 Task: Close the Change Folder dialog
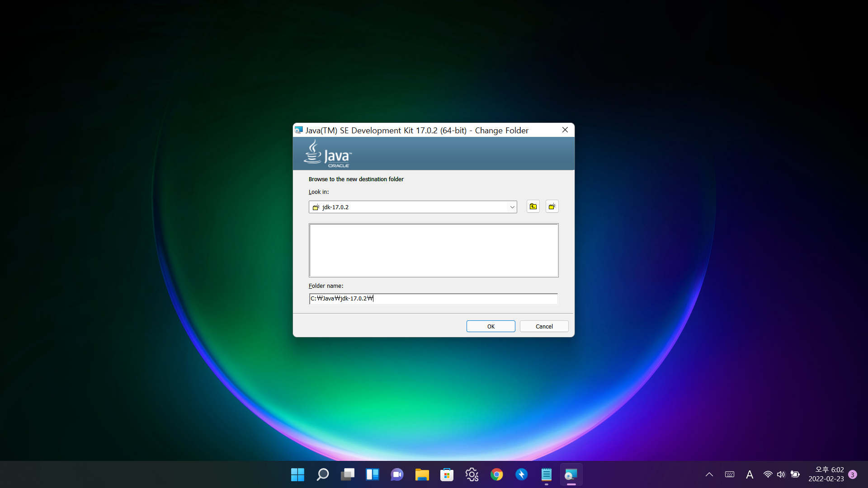click(565, 130)
